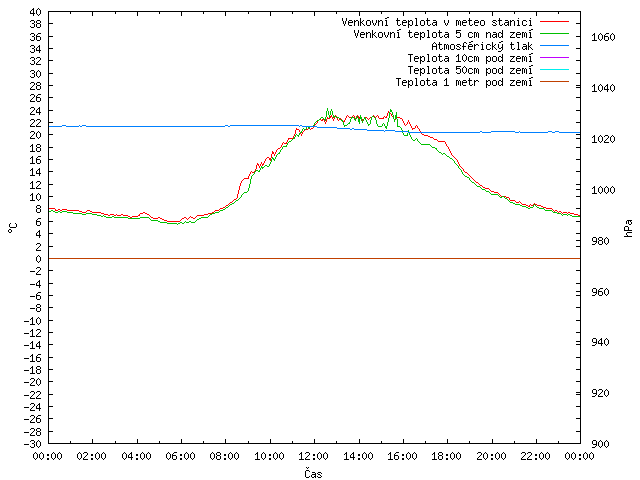Click the x-axis title 'Čas'
The height and width of the screenshot is (480, 640).
[313, 473]
